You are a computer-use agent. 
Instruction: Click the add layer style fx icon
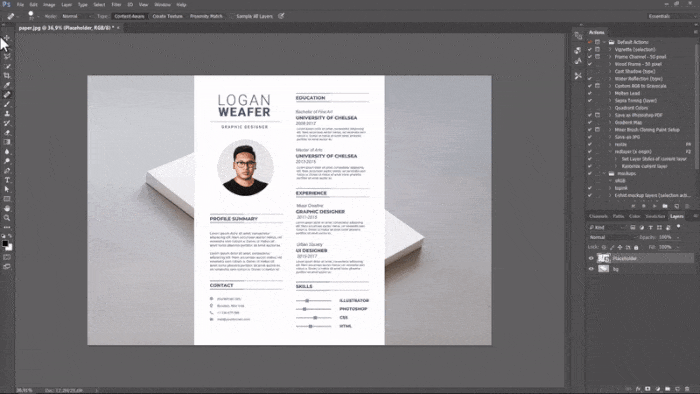638,389
